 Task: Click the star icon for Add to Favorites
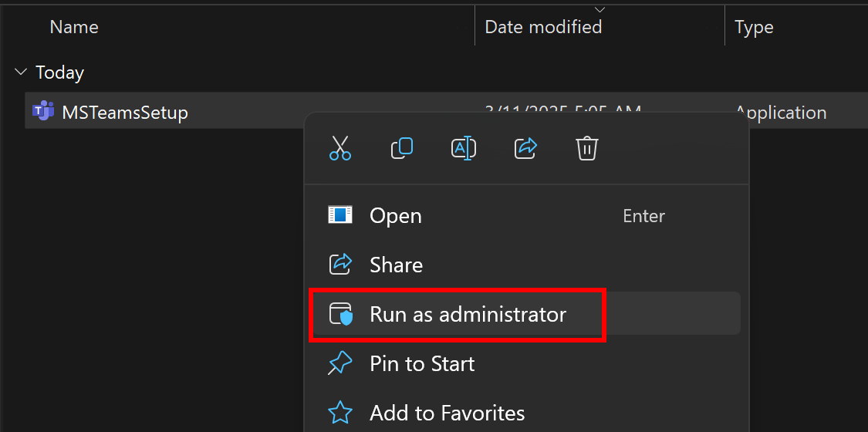tap(340, 413)
